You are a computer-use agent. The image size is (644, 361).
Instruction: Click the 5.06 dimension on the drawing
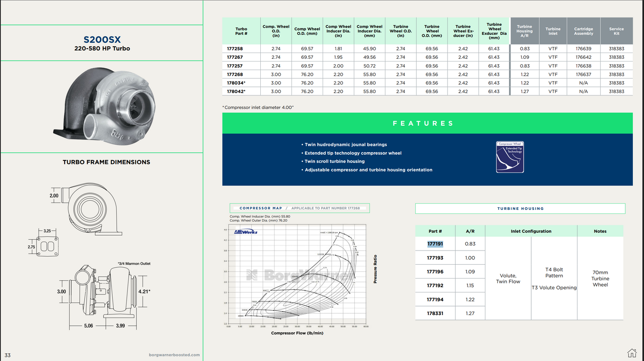pyautogui.click(x=88, y=326)
